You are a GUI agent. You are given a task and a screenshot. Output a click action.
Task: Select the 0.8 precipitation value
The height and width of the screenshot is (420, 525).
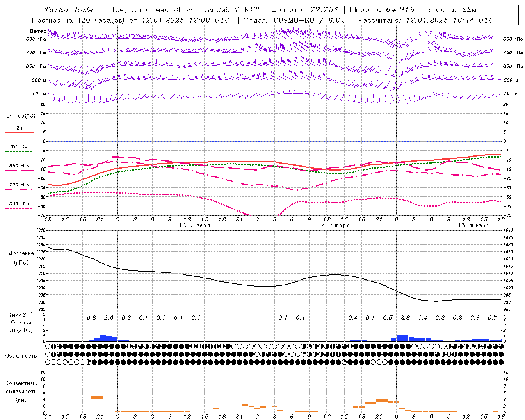click(x=91, y=318)
